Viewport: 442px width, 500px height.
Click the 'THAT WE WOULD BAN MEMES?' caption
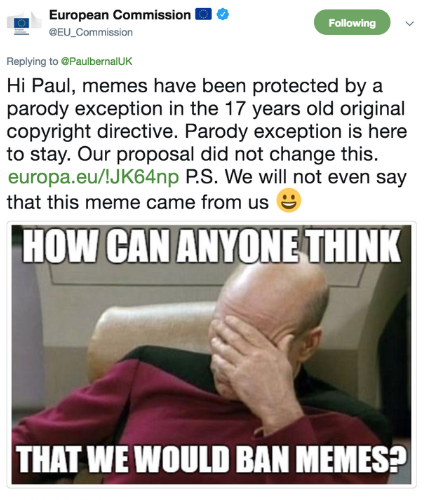(212, 459)
